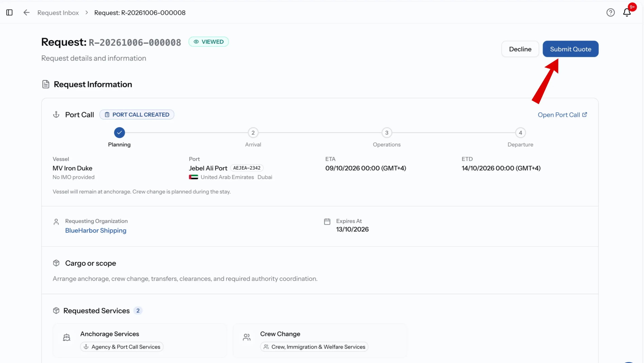Click Crew, Immigration & Welfare Services tag

coord(314,347)
